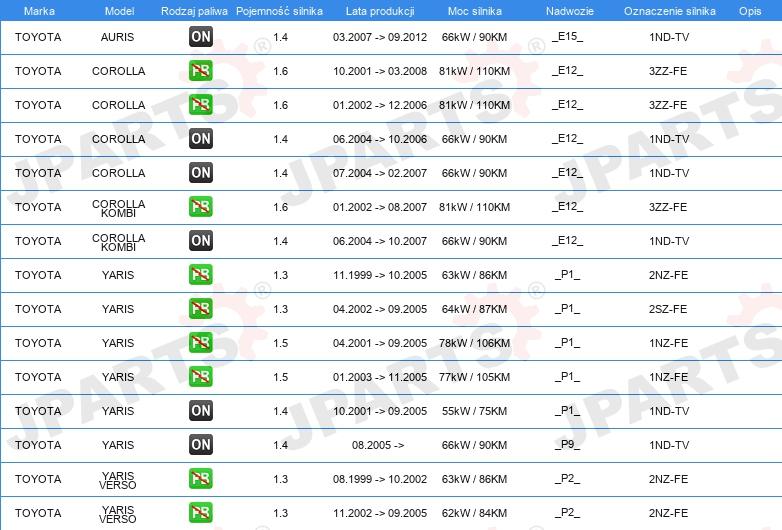This screenshot has height=530, width=782.
Task: Select the 2SZ-FE engine code cell
Action: [x=668, y=309]
